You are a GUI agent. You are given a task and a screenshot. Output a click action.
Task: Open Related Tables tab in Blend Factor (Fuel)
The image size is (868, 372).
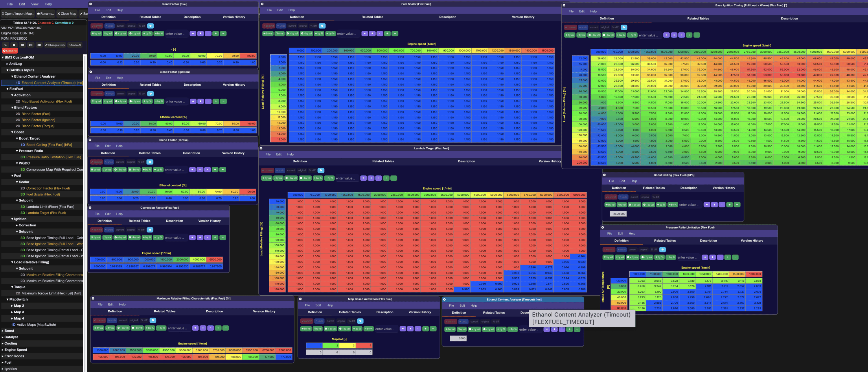pos(150,17)
